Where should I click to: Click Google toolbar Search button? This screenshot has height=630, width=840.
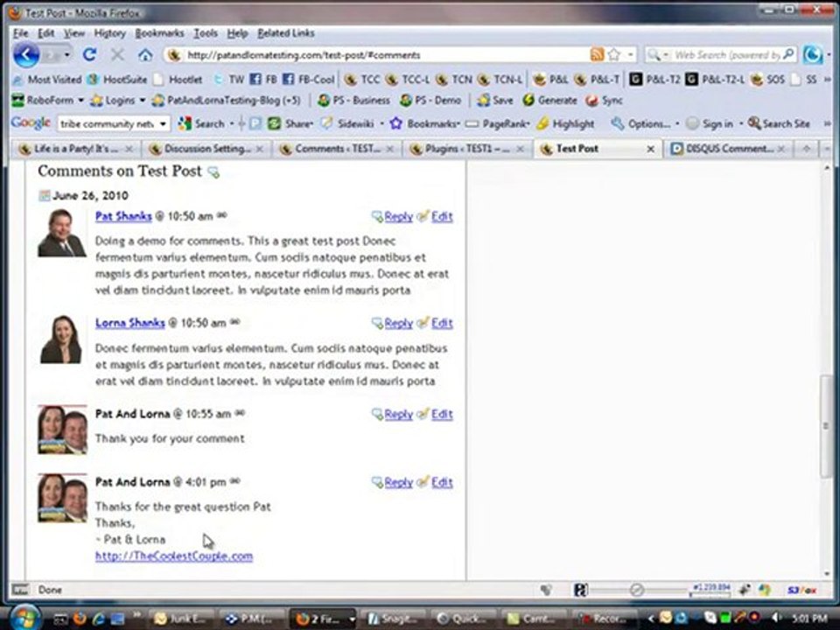point(201,123)
